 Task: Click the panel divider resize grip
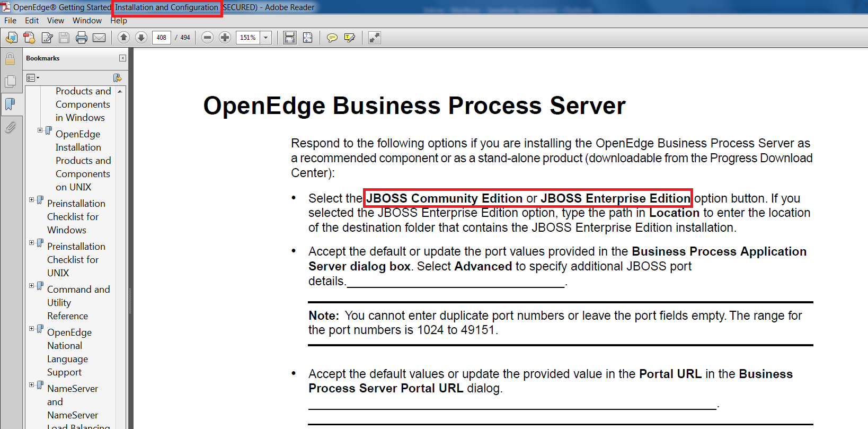pos(130,300)
